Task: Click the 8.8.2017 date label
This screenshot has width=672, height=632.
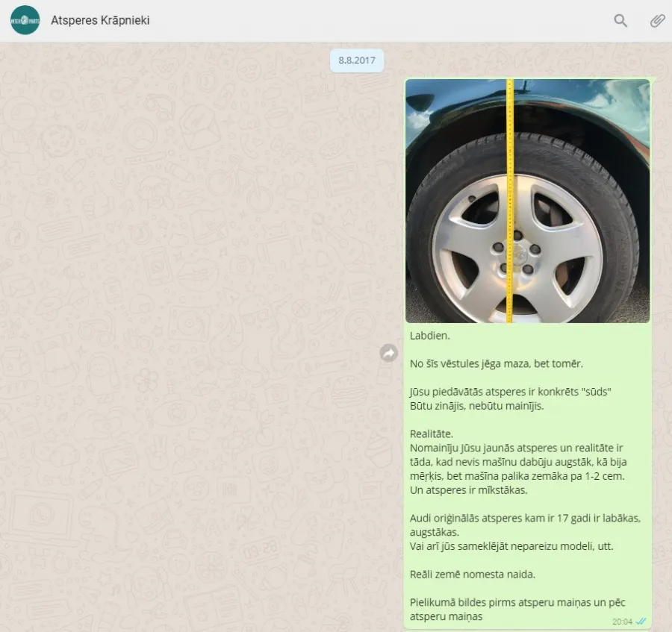Action: click(x=357, y=60)
